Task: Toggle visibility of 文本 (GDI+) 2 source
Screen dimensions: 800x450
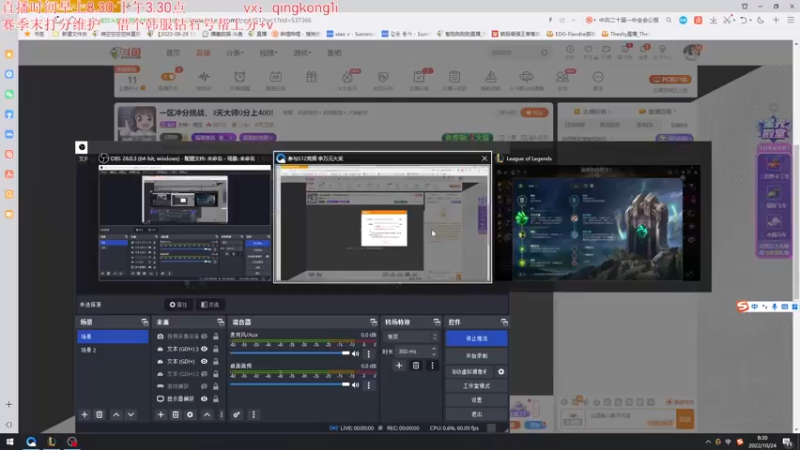Action: (x=204, y=374)
